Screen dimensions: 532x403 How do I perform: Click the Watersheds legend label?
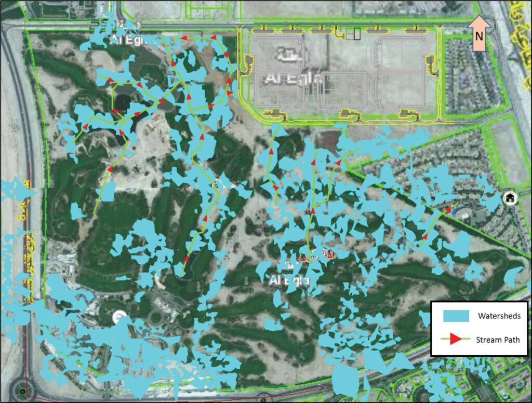tap(495, 316)
